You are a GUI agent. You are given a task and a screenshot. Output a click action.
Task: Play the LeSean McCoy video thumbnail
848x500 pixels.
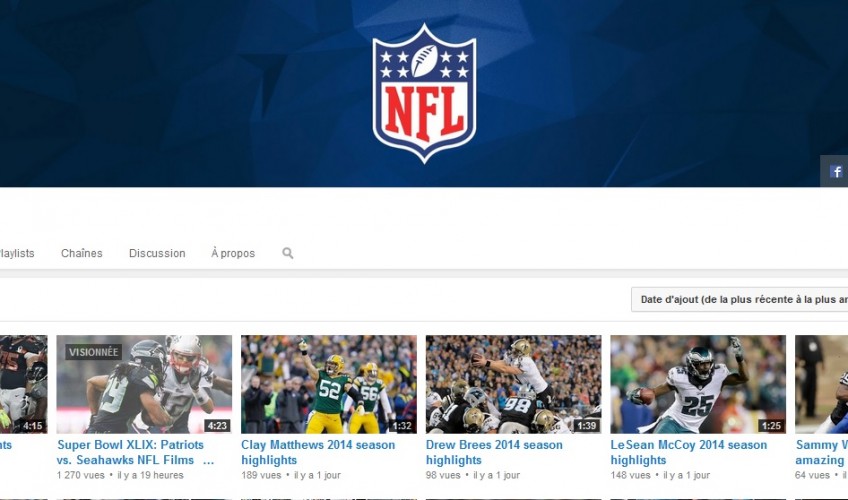click(698, 384)
